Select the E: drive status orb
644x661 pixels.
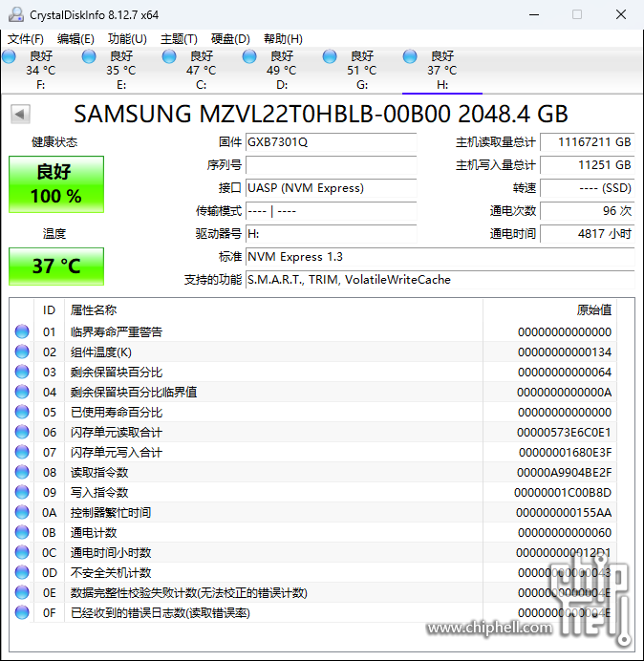coord(89,56)
